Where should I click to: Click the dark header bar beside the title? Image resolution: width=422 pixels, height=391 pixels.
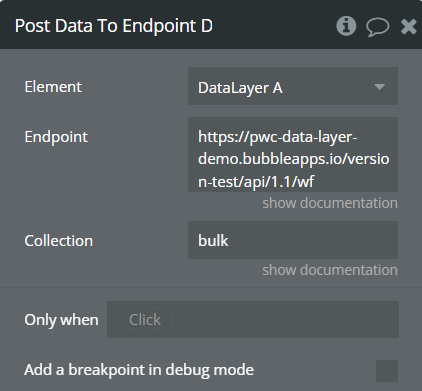click(273, 25)
